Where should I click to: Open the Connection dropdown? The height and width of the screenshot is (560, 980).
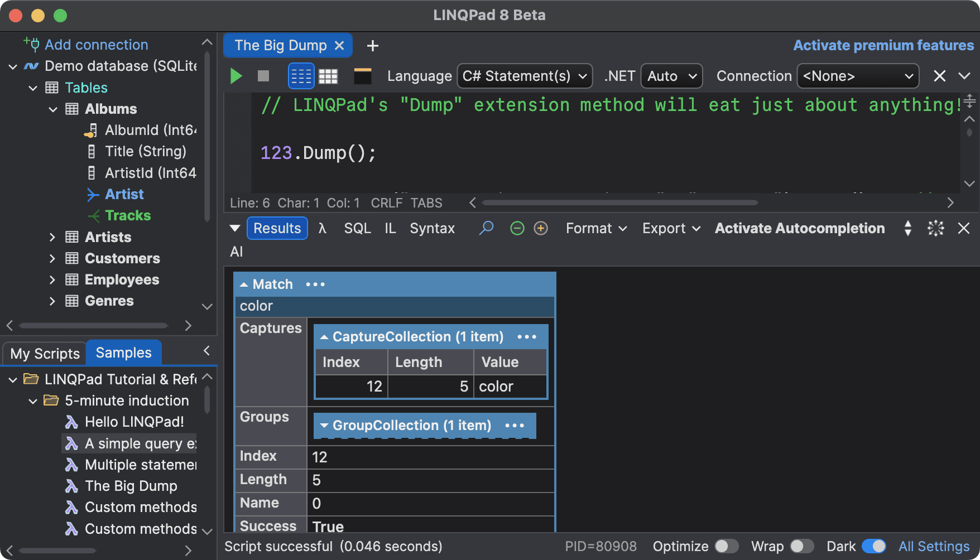tap(858, 76)
